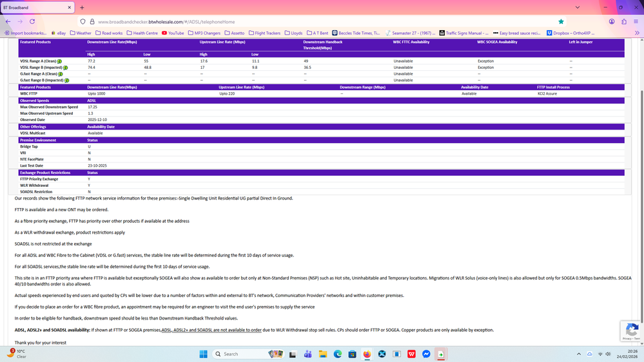
Task: Close the BT Broadband tab
Action: [69, 7]
